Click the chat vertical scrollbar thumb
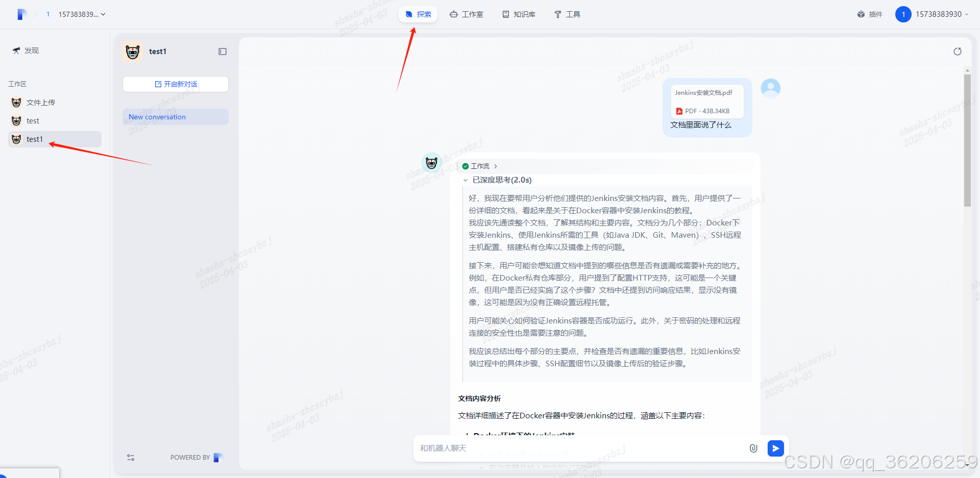The width and height of the screenshot is (980, 478). [x=967, y=140]
